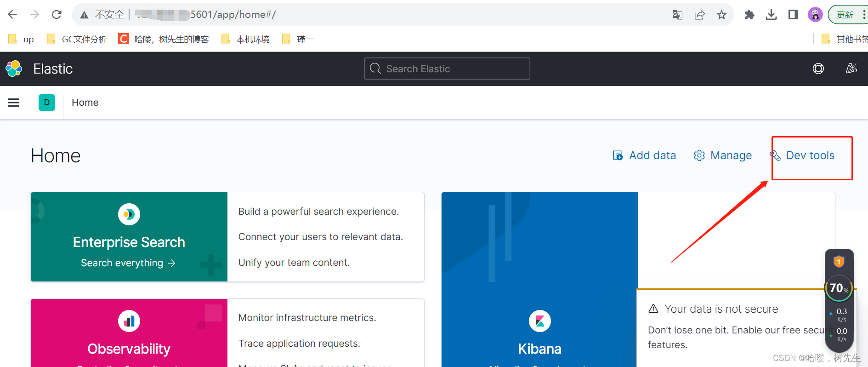Image resolution: width=868 pixels, height=367 pixels.
Task: Click the Manage link
Action: (723, 155)
